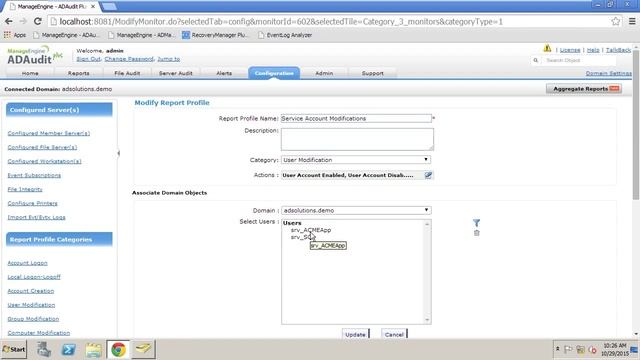Open the License link
Screen dimensions: 640x360
(570, 50)
